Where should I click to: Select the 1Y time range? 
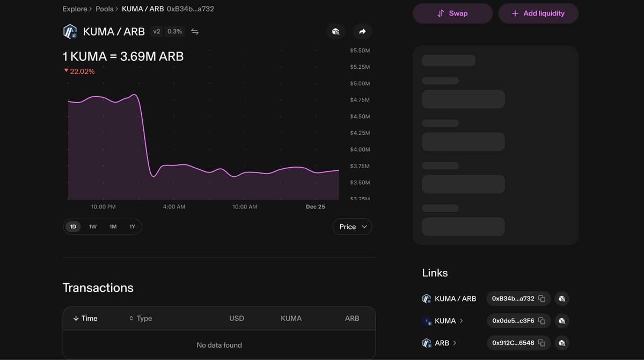point(132,227)
